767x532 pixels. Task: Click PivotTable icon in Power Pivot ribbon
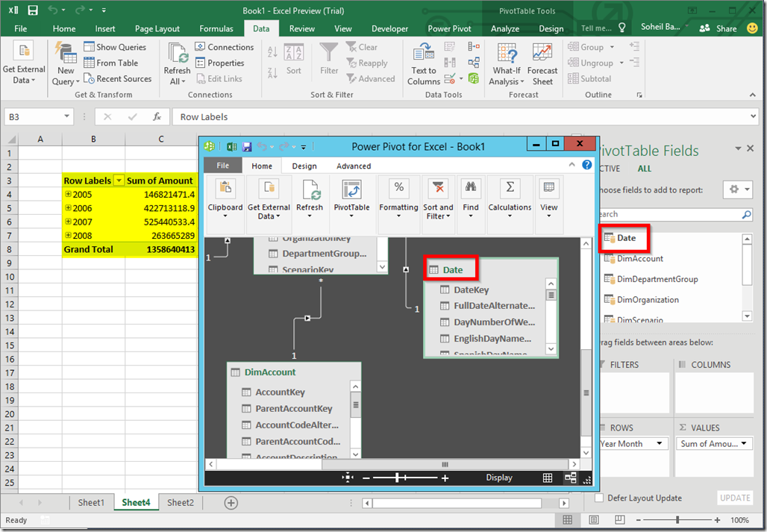tap(351, 190)
